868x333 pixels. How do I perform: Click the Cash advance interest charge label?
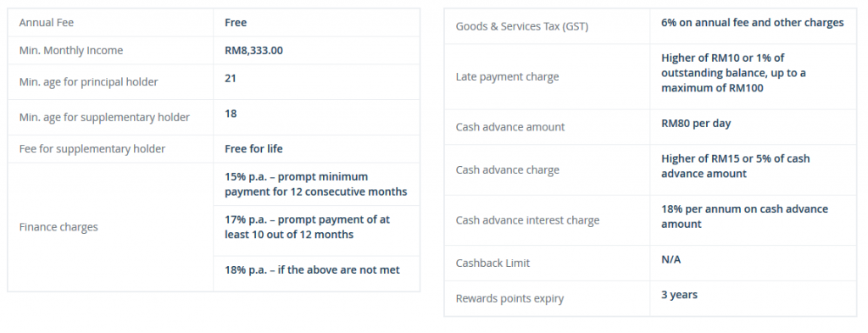(527, 220)
